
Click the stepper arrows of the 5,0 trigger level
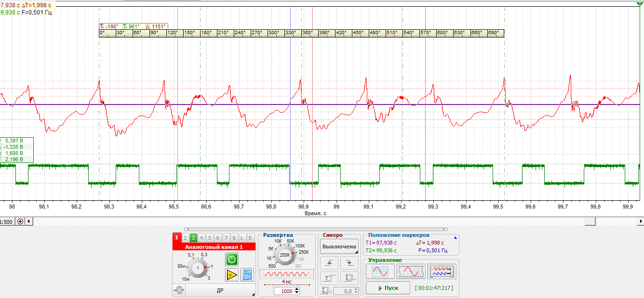coord(356,291)
